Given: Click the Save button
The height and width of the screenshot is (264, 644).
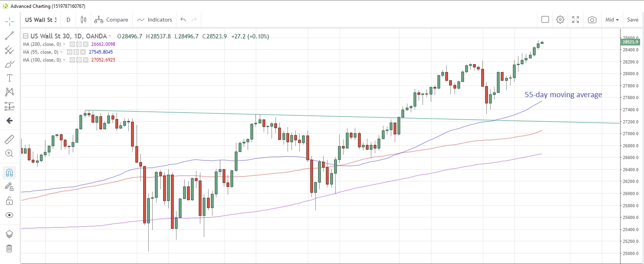Looking at the screenshot, I should [633, 20].
